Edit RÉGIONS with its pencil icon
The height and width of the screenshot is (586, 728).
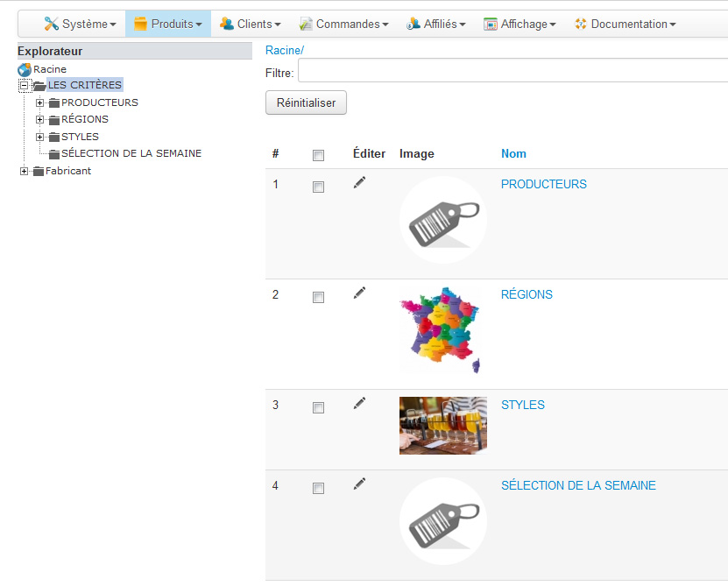click(359, 293)
